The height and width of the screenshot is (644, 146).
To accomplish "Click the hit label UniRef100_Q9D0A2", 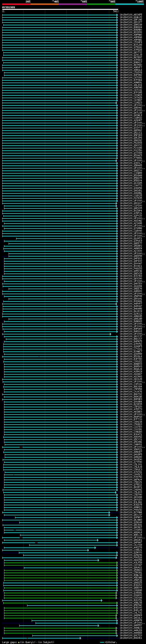I will 131,108.
